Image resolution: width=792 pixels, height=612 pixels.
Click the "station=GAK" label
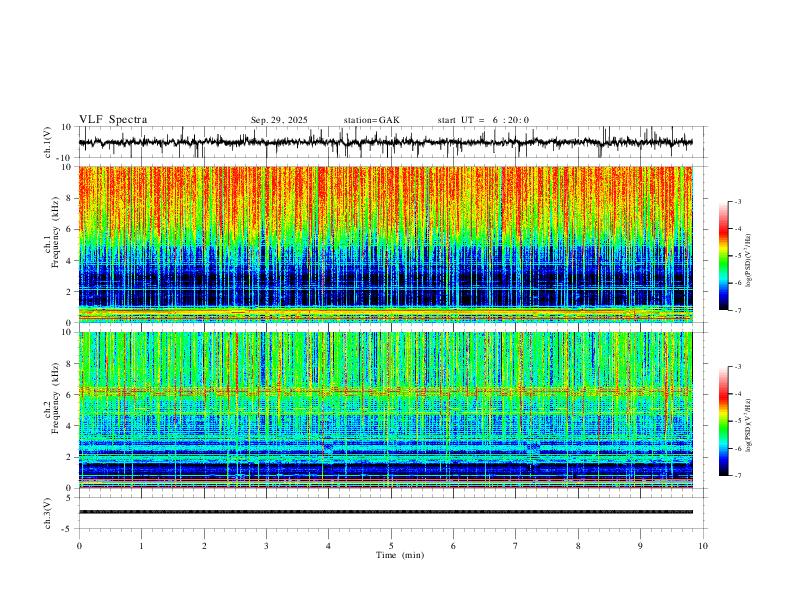click(371, 120)
